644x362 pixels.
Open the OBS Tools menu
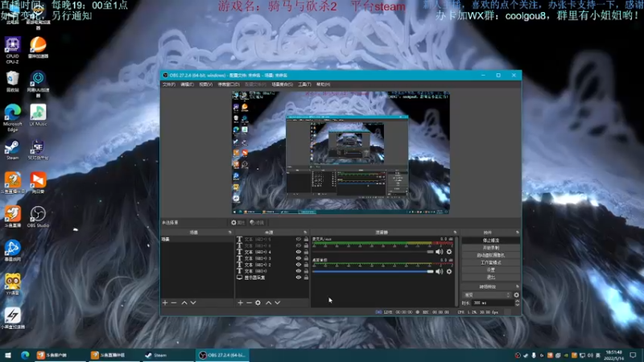tap(304, 84)
